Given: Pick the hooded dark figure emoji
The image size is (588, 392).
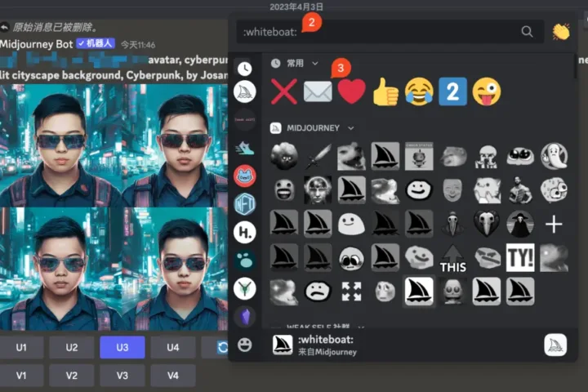Looking at the screenshot, I should tap(520, 224).
